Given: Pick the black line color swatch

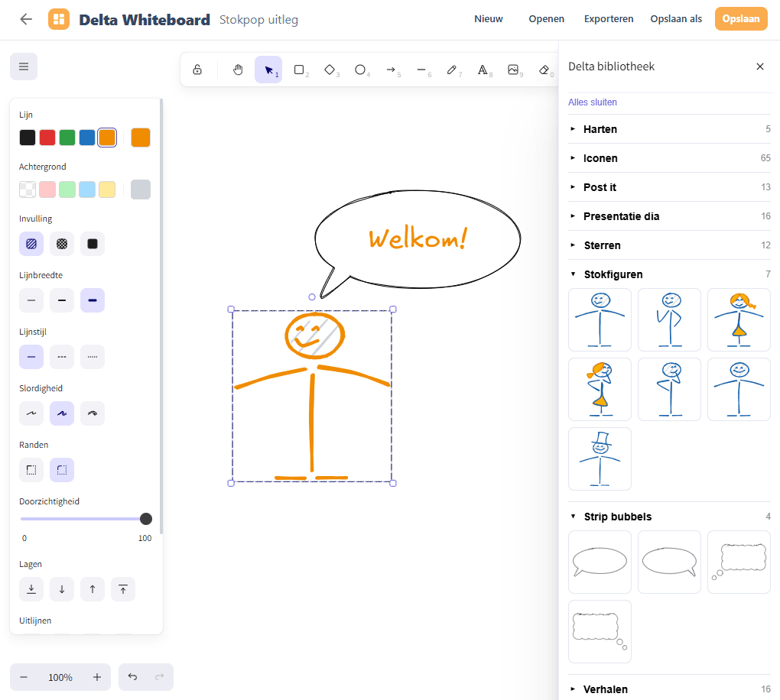Looking at the screenshot, I should pos(28,138).
